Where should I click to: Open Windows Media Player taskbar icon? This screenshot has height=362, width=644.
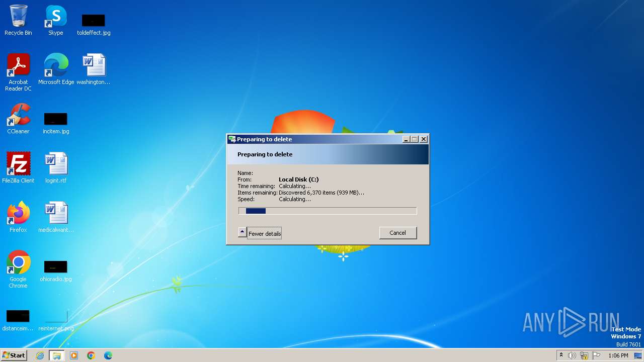pyautogui.click(x=74, y=355)
